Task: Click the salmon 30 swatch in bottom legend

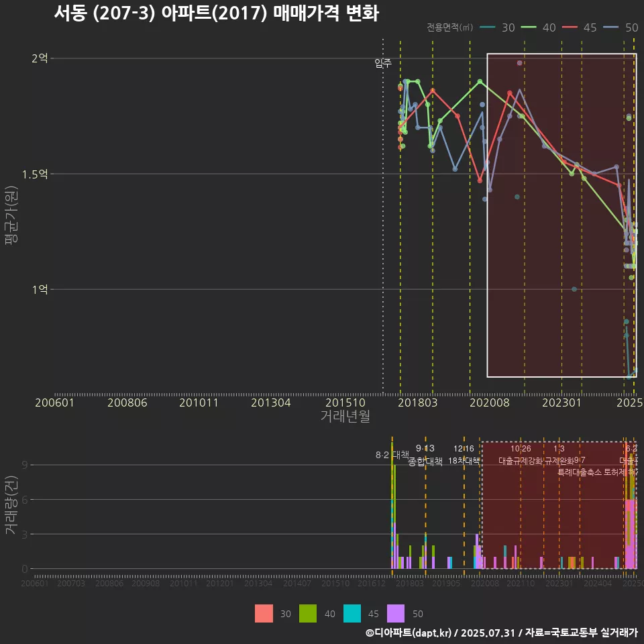Action: (x=264, y=614)
